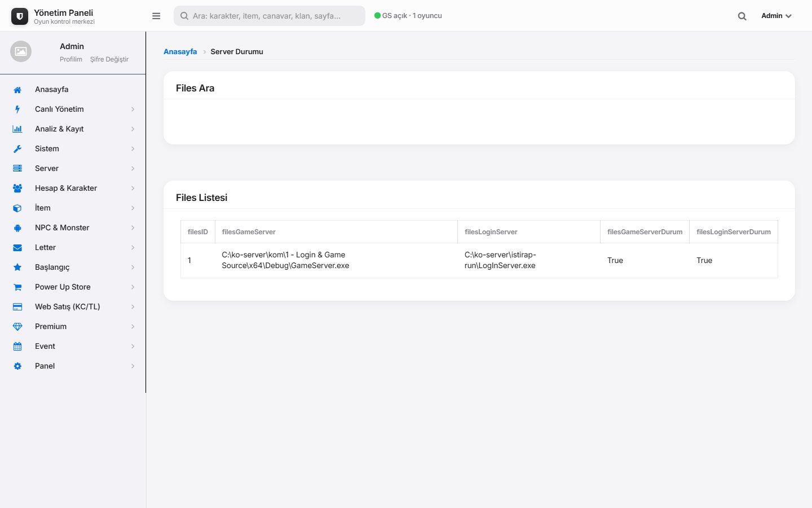Click the Admin avatar placeholder image
This screenshot has width=812, height=508.
point(21,51)
